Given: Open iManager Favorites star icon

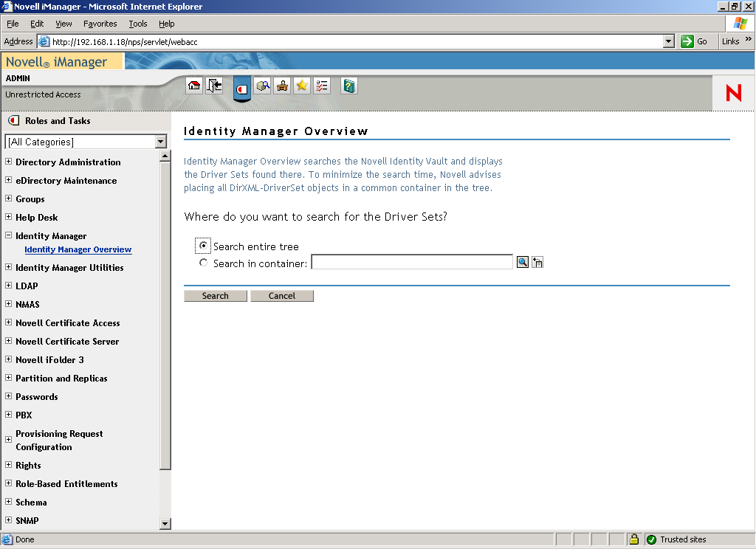Looking at the screenshot, I should pos(301,86).
